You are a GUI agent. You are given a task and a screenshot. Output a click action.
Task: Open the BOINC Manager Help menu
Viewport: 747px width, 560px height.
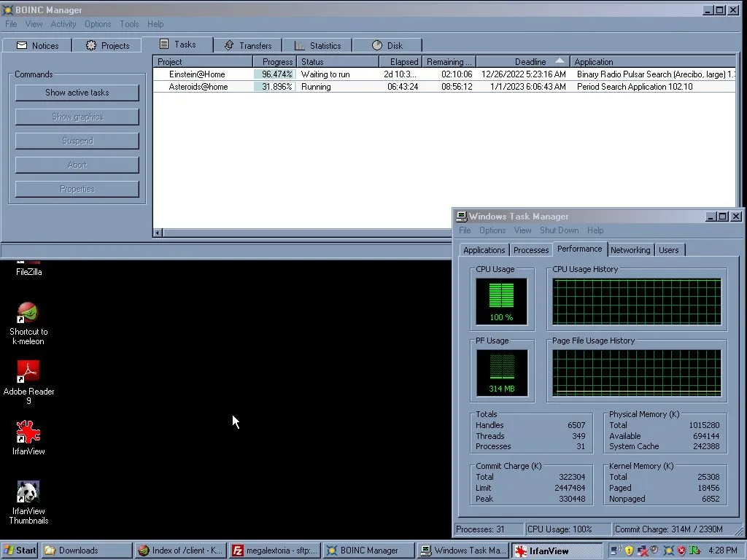[x=155, y=24]
